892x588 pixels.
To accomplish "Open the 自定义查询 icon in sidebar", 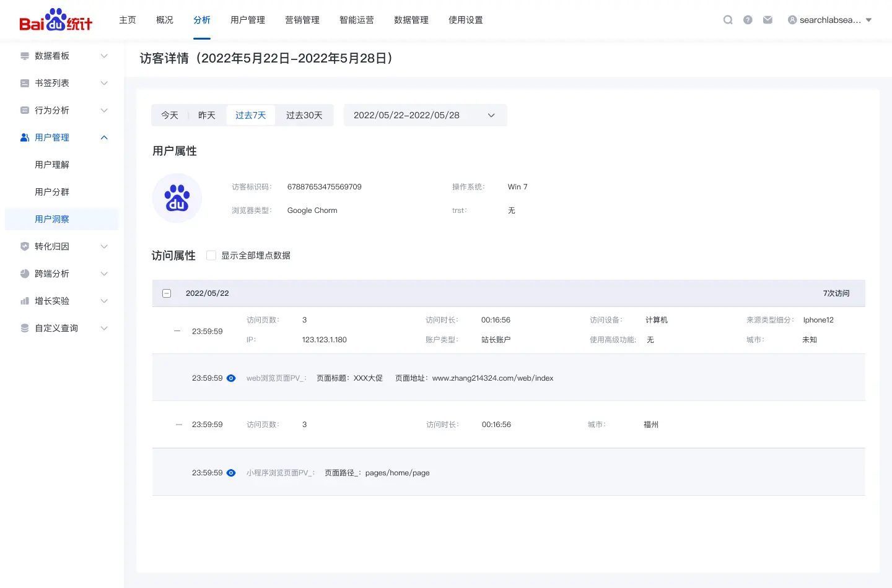I will (x=24, y=328).
